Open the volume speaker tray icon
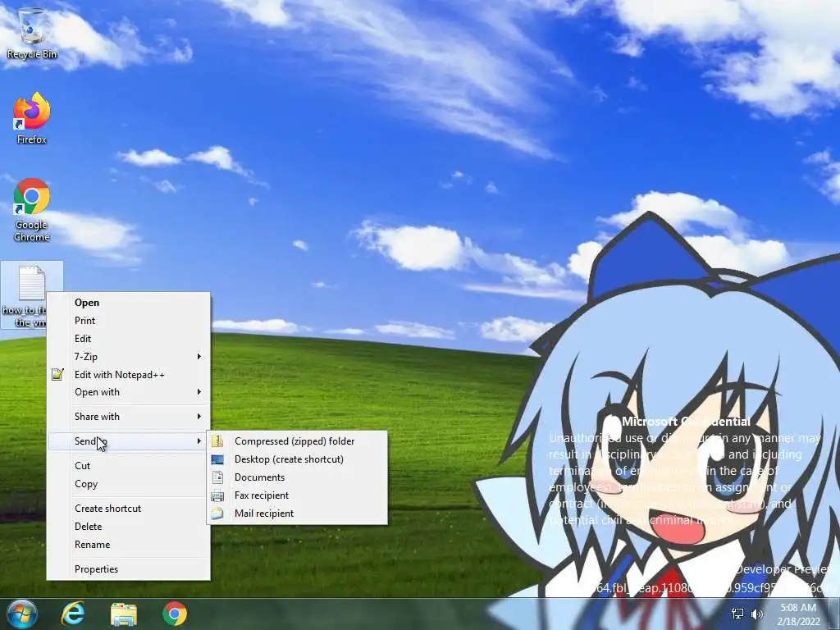The height and width of the screenshot is (630, 840). 757,614
